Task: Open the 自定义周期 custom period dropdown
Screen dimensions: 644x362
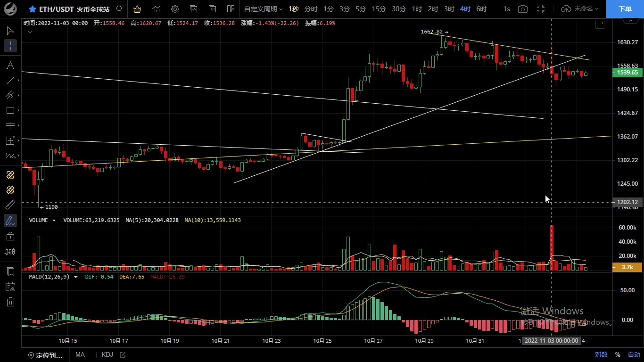Action: (263, 9)
